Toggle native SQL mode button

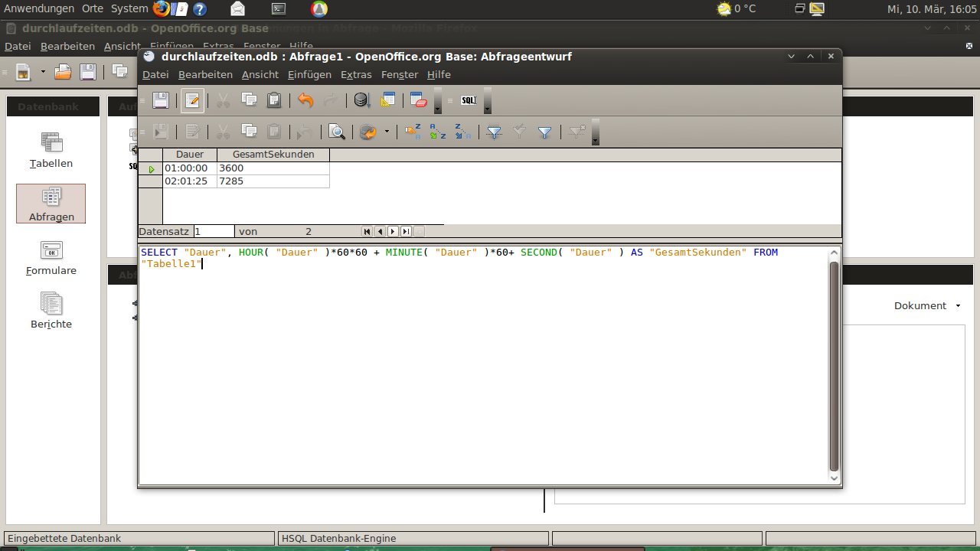(469, 100)
